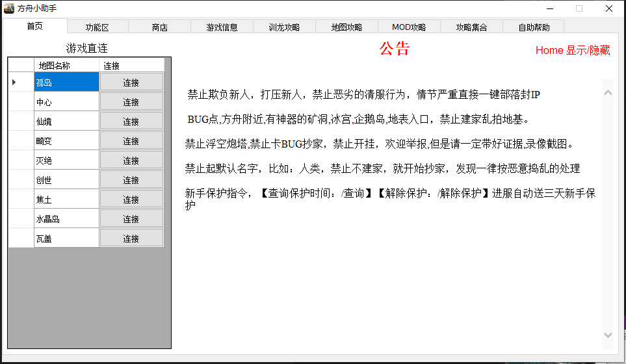Connect to the 中心 map server
626x364 pixels.
click(x=131, y=102)
